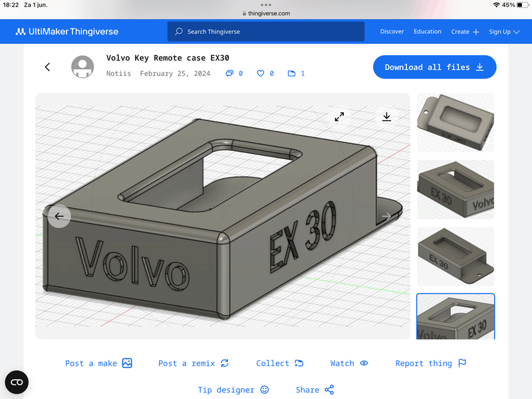Click Post a remix link
Image resolution: width=532 pixels, height=399 pixels.
(194, 363)
